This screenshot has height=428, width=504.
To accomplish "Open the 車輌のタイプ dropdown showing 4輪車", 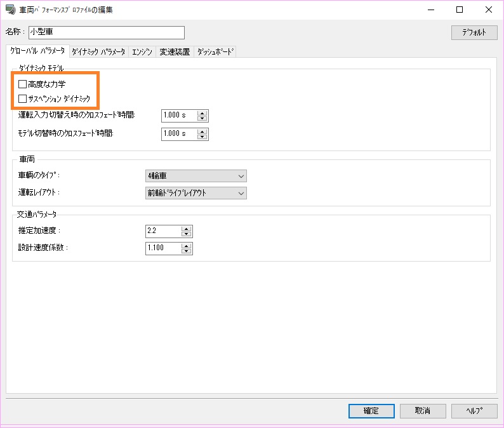I will [196, 176].
